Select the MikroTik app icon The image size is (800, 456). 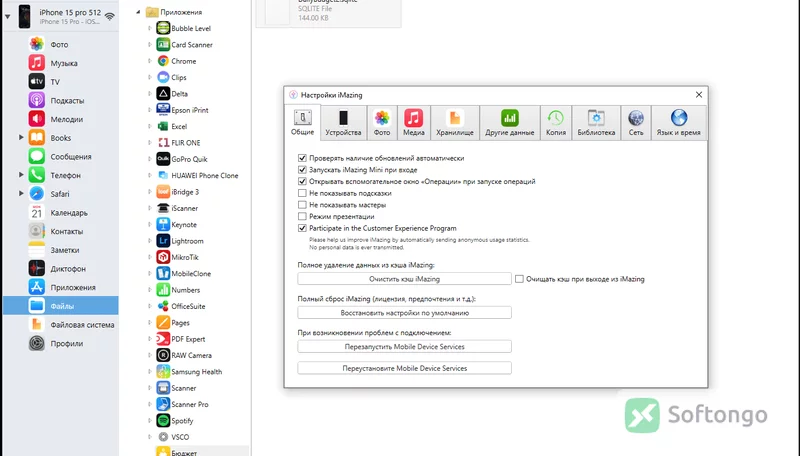(x=163, y=257)
